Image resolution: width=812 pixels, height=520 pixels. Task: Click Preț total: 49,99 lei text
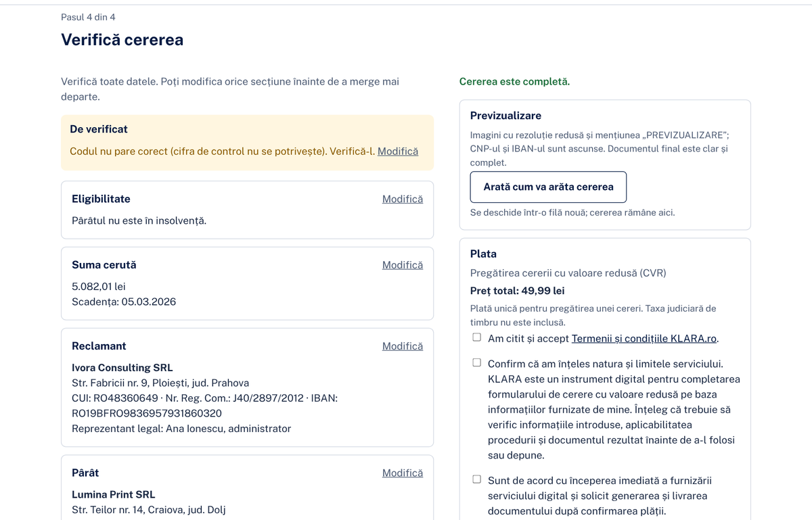coord(518,291)
